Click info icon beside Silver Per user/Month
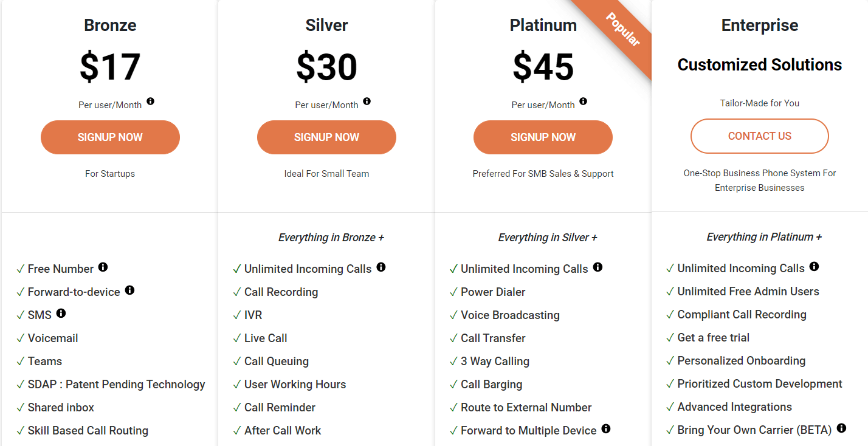This screenshot has width=868, height=446. pyautogui.click(x=367, y=101)
